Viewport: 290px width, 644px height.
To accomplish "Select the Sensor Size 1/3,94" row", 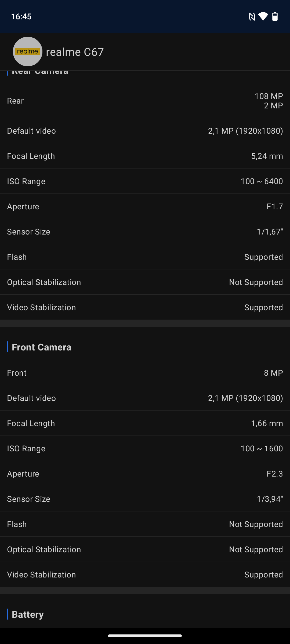I will (x=145, y=499).
